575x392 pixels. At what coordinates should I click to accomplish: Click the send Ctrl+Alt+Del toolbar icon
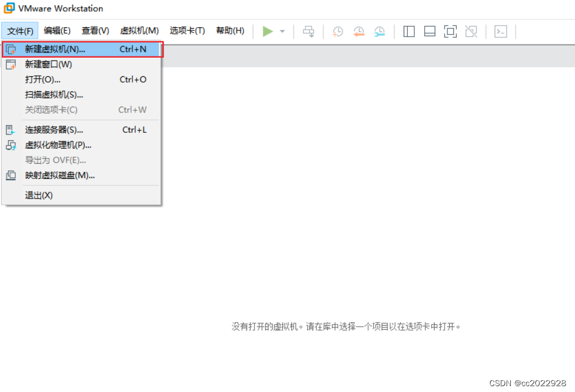(x=309, y=31)
